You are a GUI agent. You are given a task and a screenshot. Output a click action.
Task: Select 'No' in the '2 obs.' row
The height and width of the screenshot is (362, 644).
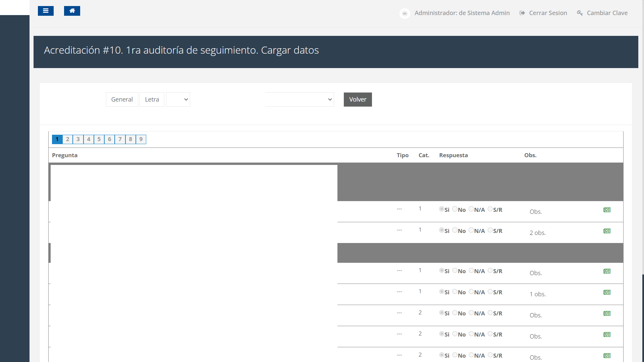455,230
